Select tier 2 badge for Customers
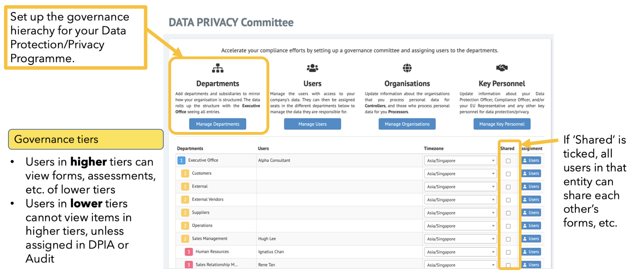Screen dimensions: 644x276 185,173
